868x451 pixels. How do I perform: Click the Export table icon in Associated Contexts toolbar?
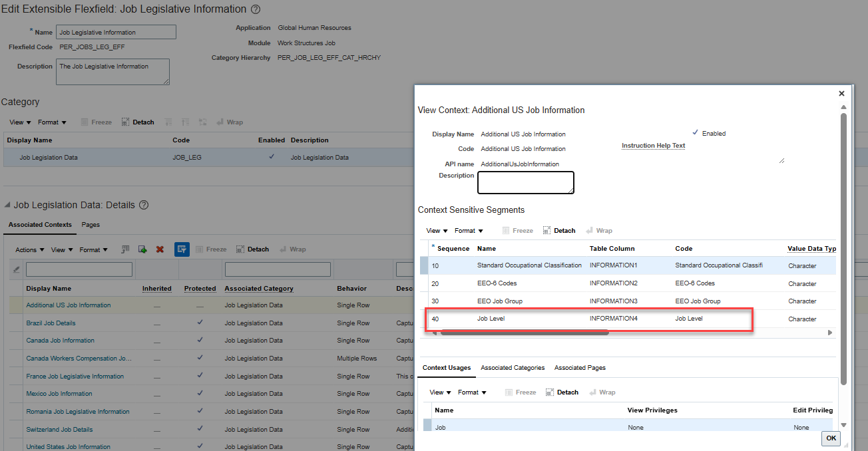pos(125,249)
